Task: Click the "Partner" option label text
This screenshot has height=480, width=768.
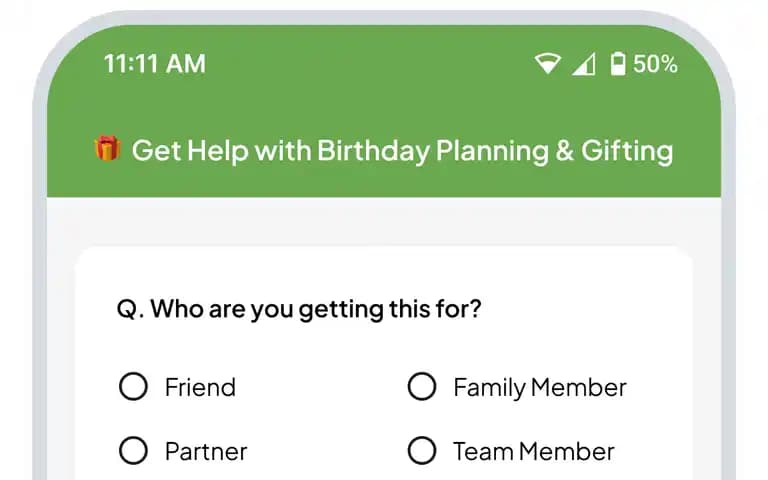Action: point(206,451)
